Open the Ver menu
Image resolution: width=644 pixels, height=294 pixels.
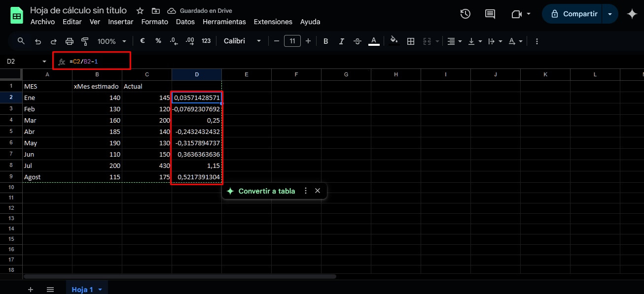coord(95,22)
